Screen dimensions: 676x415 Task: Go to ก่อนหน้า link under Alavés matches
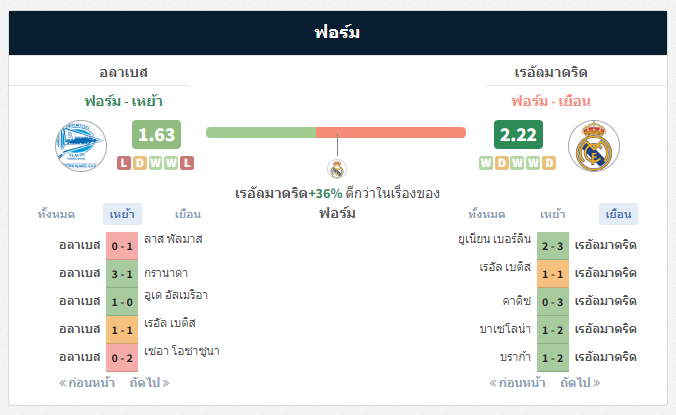[87, 383]
